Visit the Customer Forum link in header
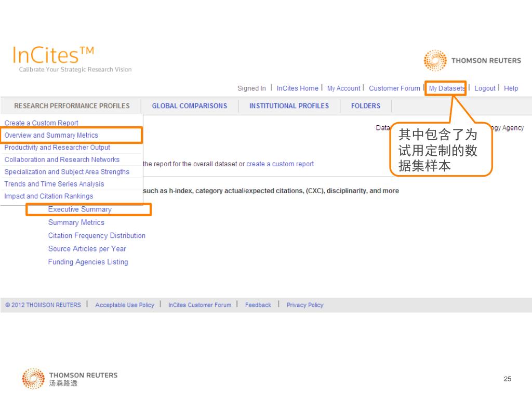 point(394,88)
